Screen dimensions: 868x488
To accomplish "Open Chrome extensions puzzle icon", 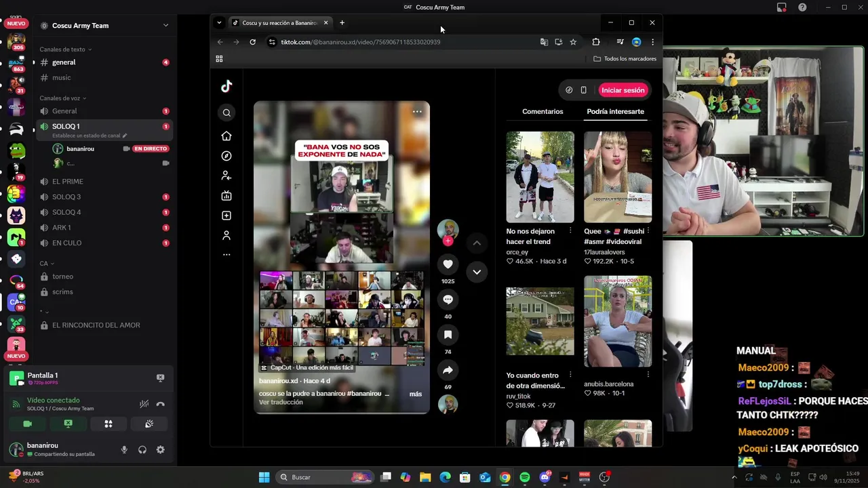I will pos(596,42).
